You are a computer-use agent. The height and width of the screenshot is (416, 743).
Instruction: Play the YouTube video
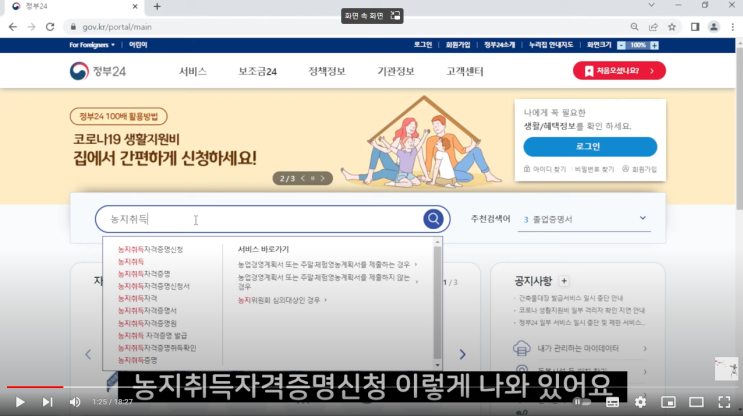20,402
